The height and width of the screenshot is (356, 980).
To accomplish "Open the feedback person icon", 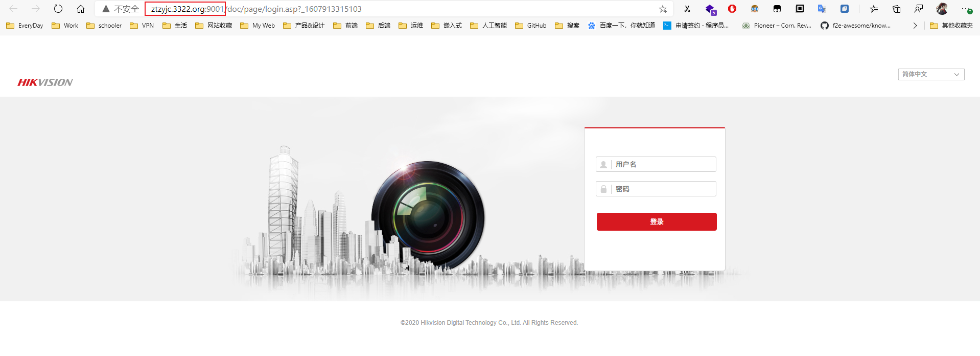I will (x=919, y=9).
